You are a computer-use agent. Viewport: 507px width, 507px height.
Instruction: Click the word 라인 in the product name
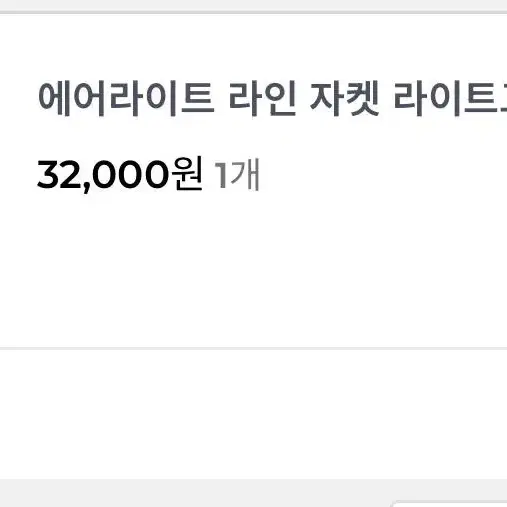(x=263, y=99)
